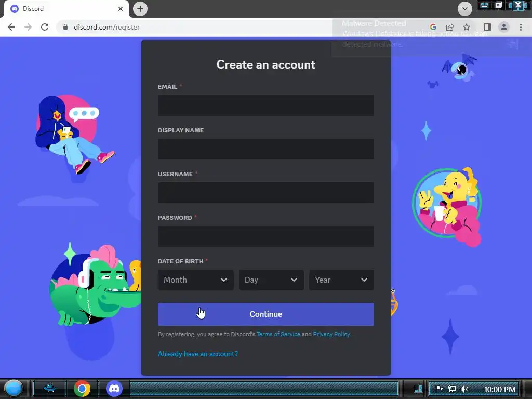Bookmark this page with star icon
Screen dimensions: 532x399
click(467, 27)
